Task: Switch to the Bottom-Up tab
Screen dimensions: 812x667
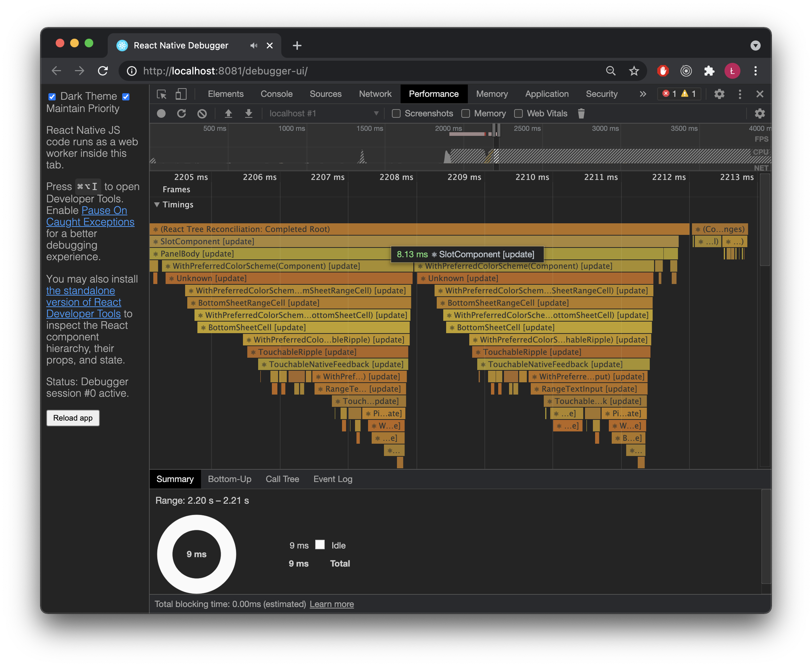Action: pos(230,479)
